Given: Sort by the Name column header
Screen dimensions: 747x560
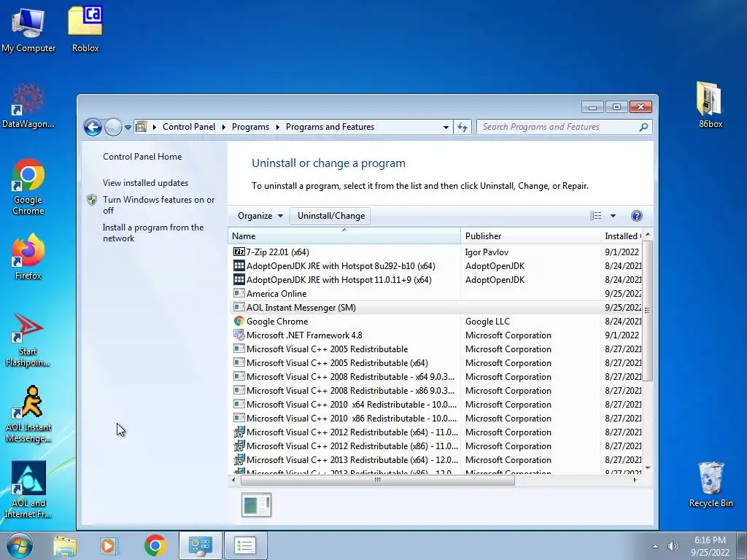Looking at the screenshot, I should (344, 236).
